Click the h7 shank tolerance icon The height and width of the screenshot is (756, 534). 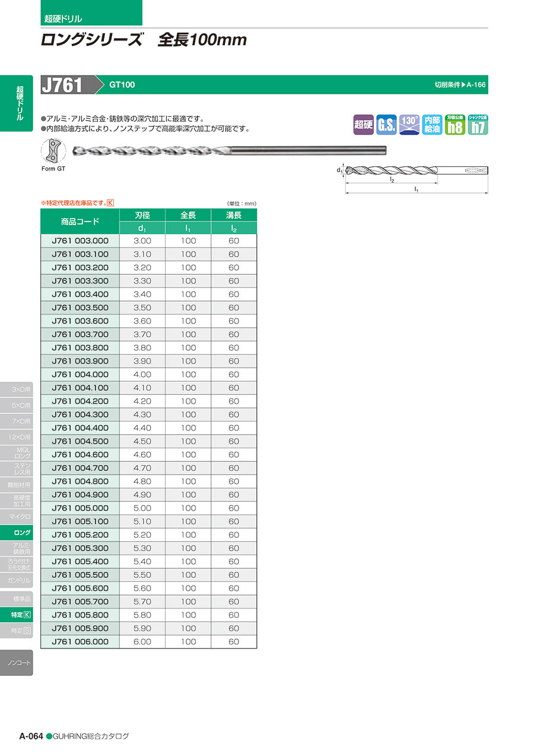point(478,125)
